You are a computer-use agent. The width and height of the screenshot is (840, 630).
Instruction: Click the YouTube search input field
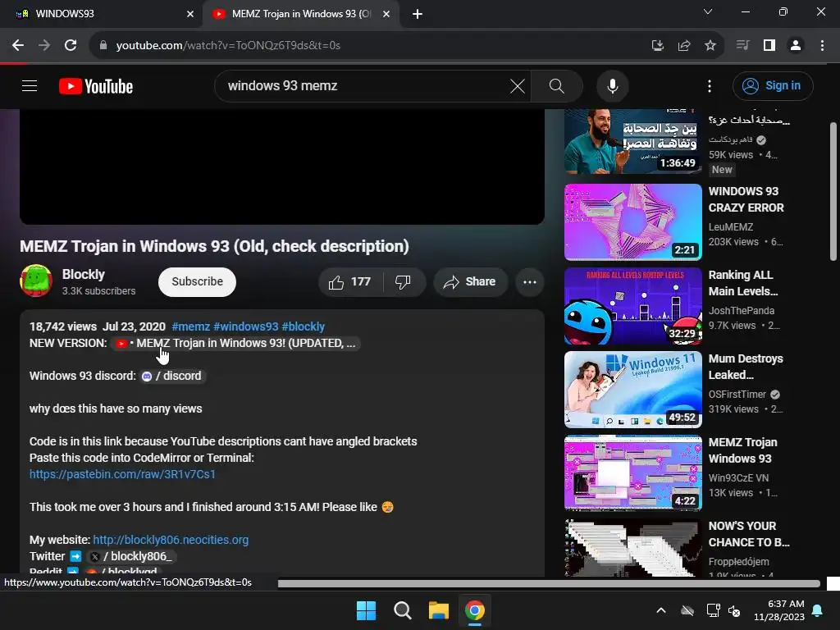coord(364,85)
